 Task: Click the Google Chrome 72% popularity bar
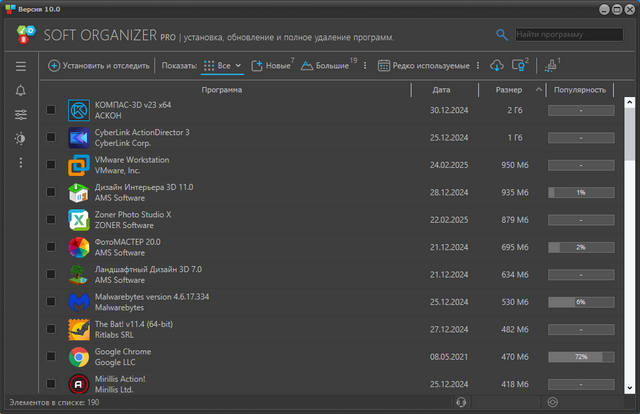pyautogui.click(x=580, y=355)
